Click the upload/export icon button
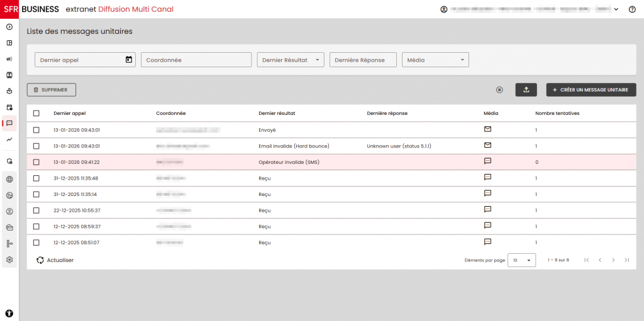This screenshot has height=321, width=644. [x=526, y=90]
